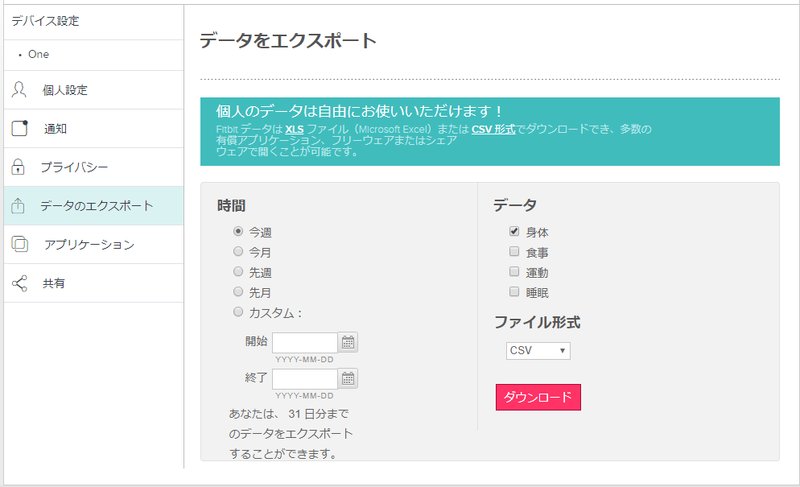Check the 睡眠 data checkbox

[514, 292]
